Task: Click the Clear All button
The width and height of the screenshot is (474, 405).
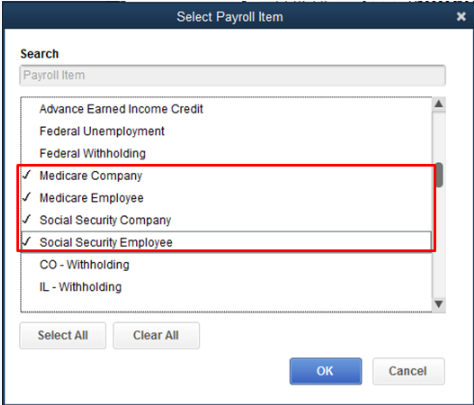Action: click(156, 335)
